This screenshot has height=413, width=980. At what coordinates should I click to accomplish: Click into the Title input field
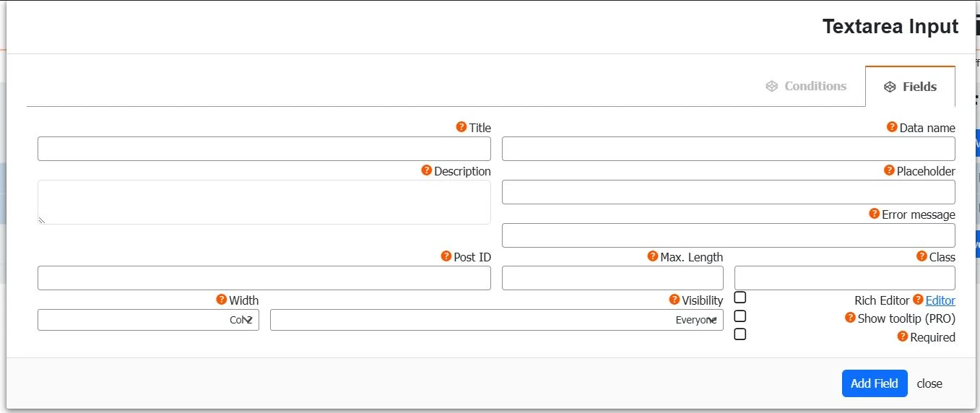pos(264,149)
